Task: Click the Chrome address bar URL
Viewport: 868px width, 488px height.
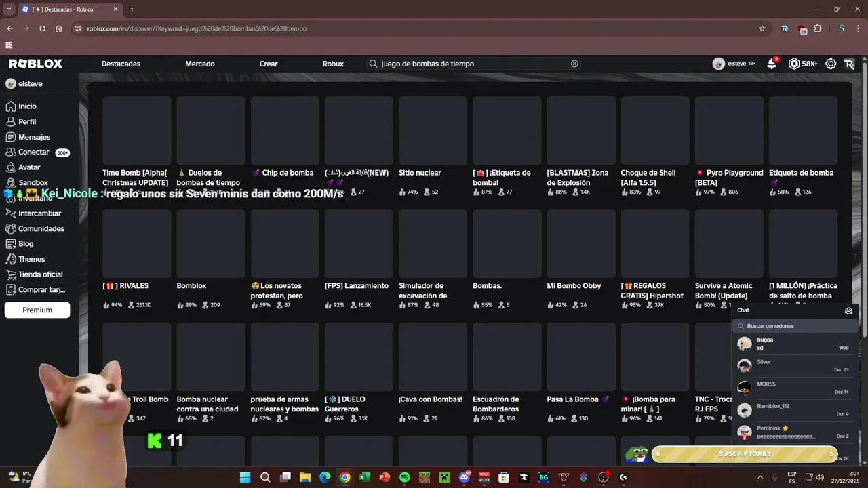Action: tap(197, 28)
